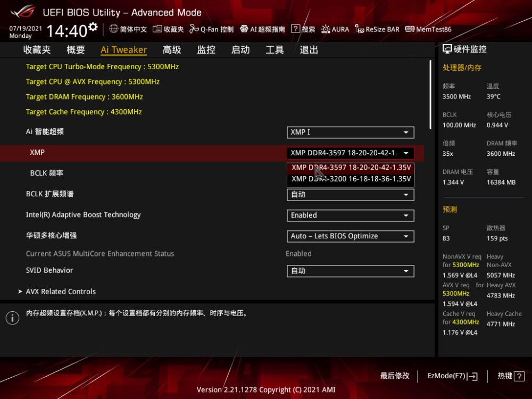Click the SVID Behavior label

49,270
